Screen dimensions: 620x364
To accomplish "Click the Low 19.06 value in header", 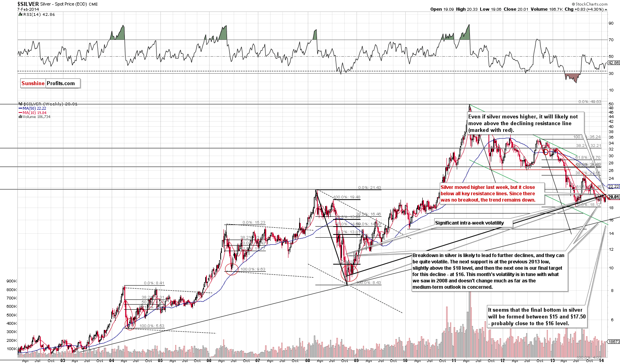I will pyautogui.click(x=490, y=9).
